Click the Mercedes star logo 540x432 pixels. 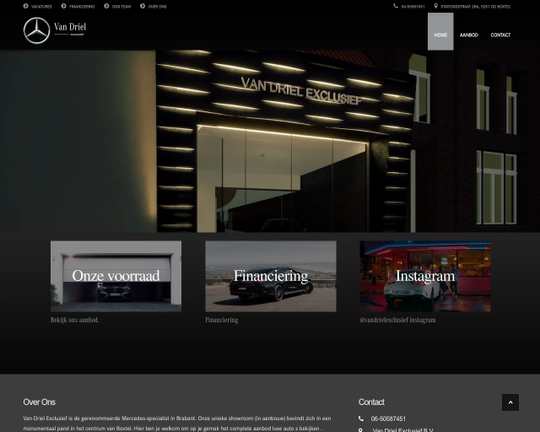(37, 31)
